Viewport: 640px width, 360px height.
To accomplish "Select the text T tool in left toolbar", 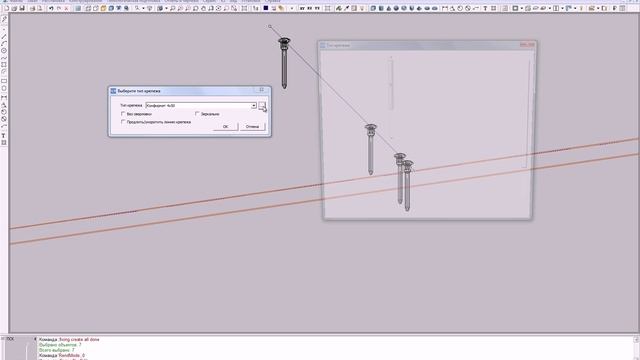I will click(x=4, y=136).
